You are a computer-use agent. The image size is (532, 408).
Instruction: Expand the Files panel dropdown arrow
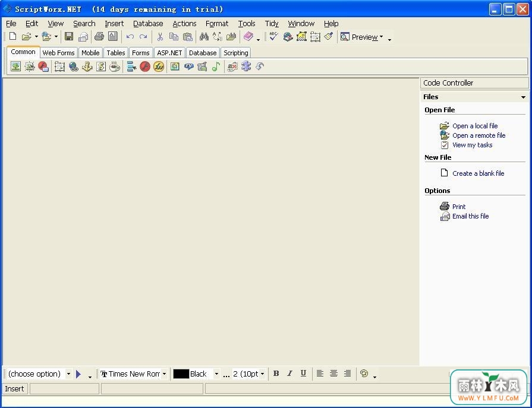(x=523, y=97)
